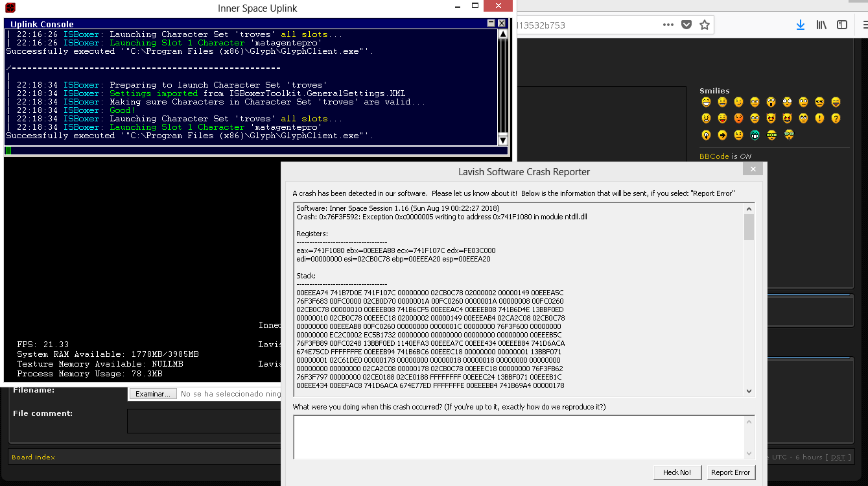Close the Uplink Console panel
This screenshot has width=868, height=486.
(x=502, y=23)
